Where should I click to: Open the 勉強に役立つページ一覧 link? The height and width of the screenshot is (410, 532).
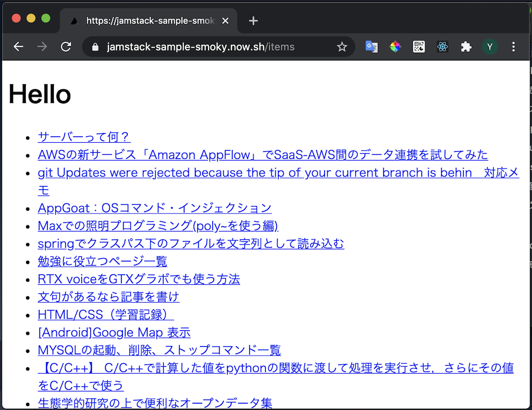click(x=102, y=261)
